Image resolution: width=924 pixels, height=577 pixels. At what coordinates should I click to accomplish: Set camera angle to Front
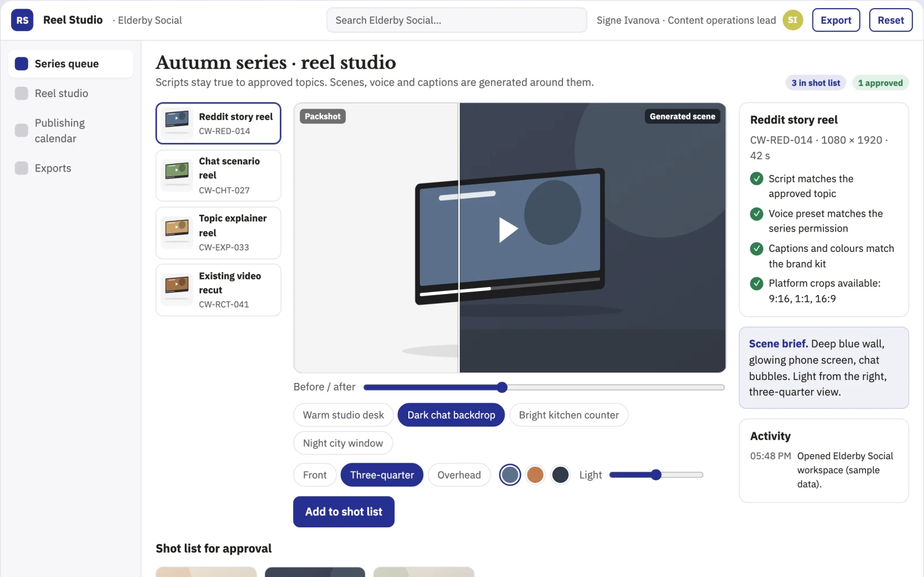point(315,475)
